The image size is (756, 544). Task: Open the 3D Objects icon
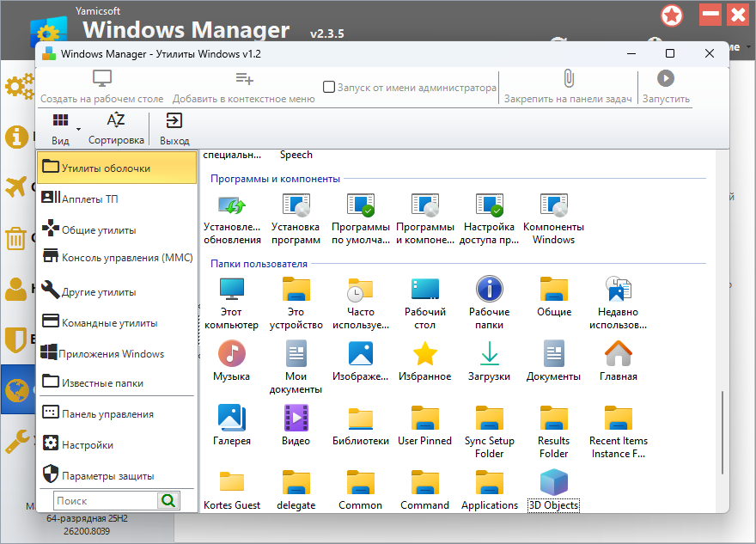pos(553,482)
